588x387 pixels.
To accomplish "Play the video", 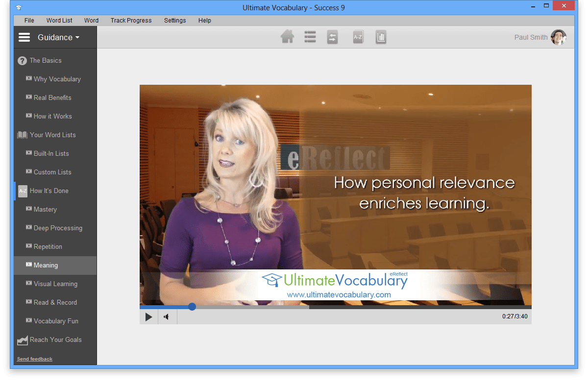I will click(148, 317).
